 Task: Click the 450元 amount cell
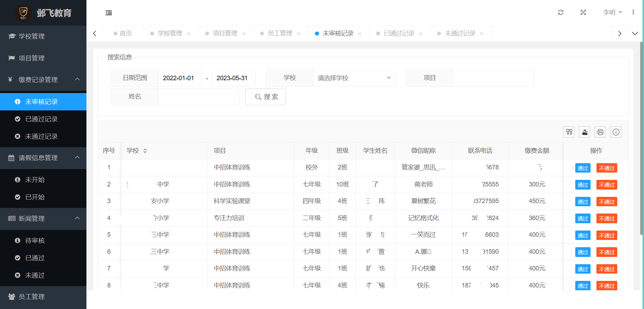coord(537,201)
